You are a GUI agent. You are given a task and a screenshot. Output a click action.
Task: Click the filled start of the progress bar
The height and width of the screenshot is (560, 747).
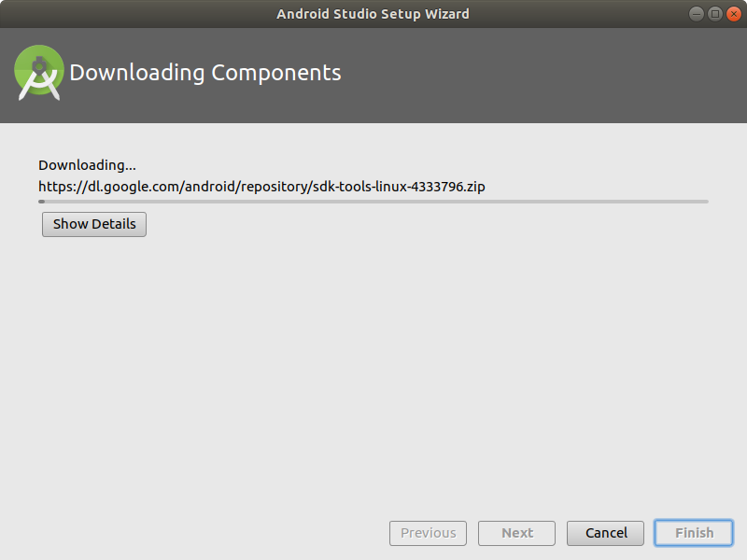tap(41, 202)
